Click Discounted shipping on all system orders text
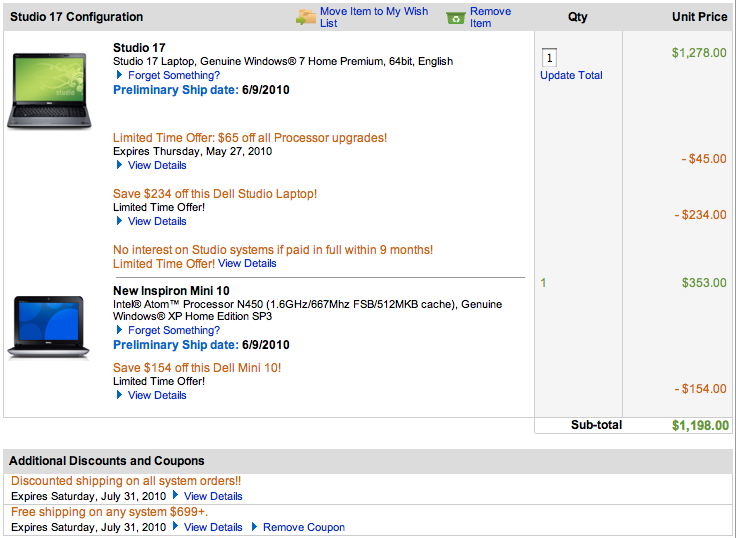 point(126,481)
